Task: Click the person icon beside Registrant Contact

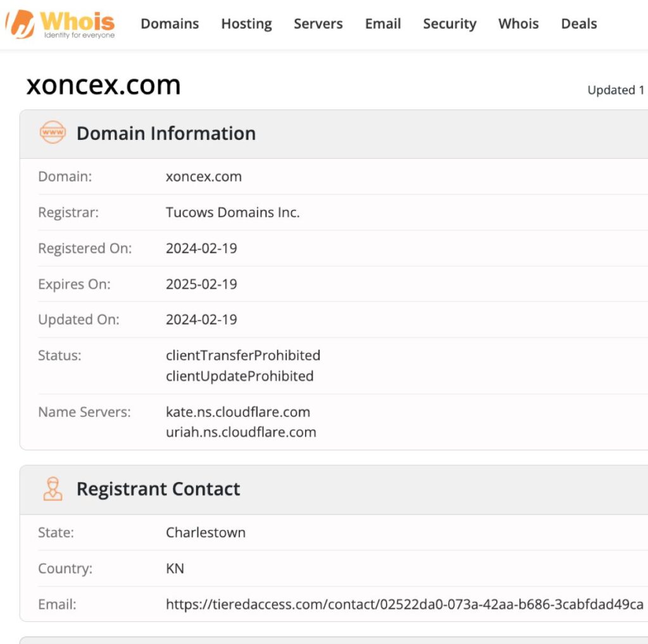Action: coord(52,488)
